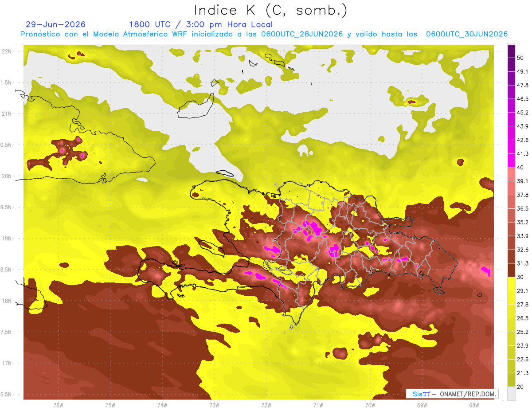Click the colorbar value "30"
This screenshot has height=411, width=532.
click(x=521, y=277)
